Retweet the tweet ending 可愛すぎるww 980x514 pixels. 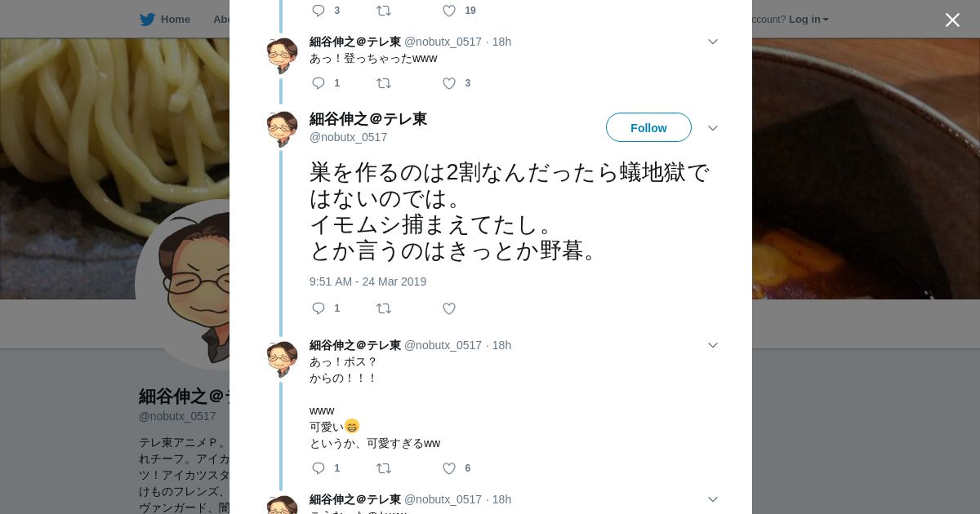383,468
